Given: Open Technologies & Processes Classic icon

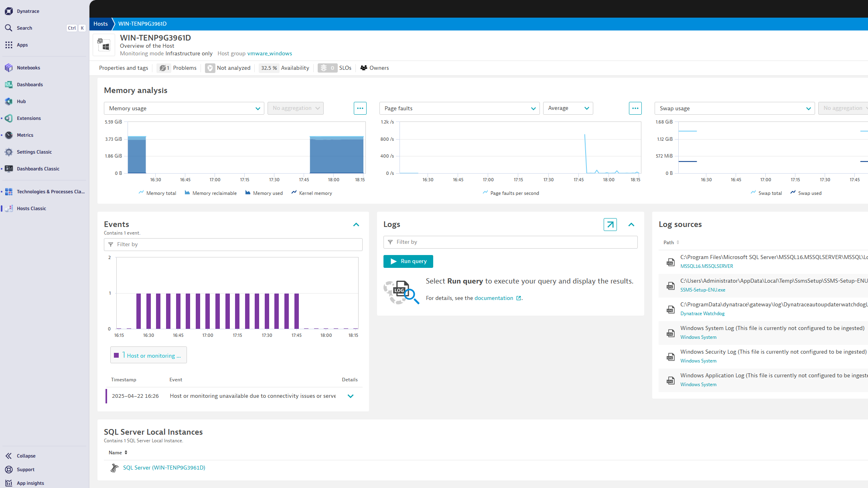Looking at the screenshot, I should coord(9,192).
